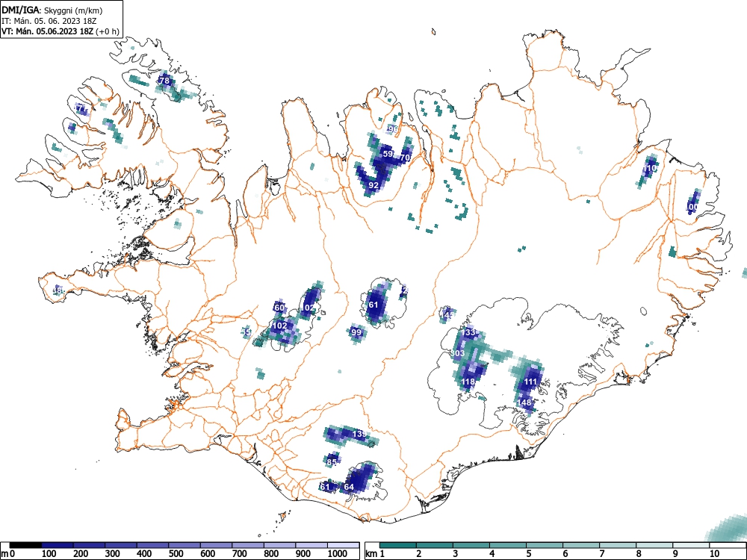Click the '133' visibility value on the map
The height and width of the screenshot is (560, 747).
(x=470, y=332)
